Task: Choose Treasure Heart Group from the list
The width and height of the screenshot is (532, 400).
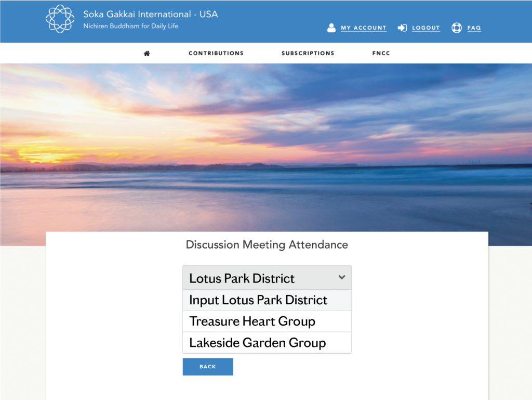Action: point(252,321)
